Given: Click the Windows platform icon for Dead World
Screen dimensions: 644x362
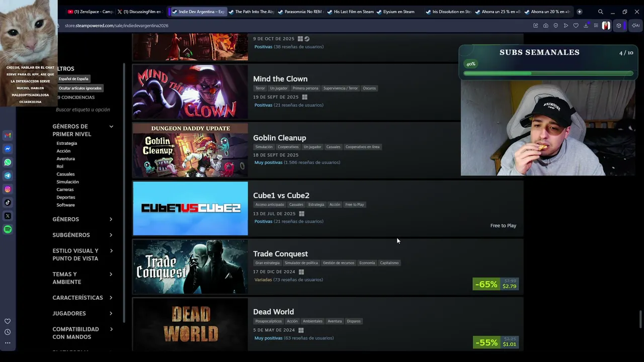Looking at the screenshot, I should (x=301, y=330).
